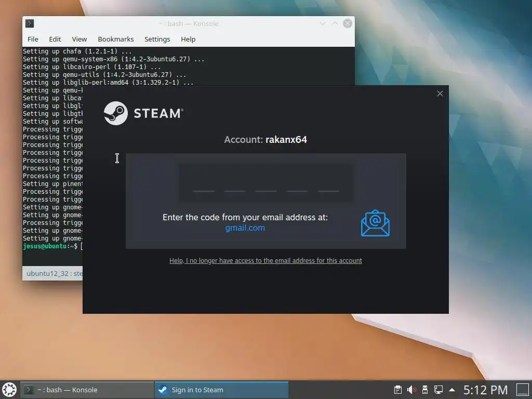Open the Help menu in Konsole
532x399 pixels.
pos(188,39)
